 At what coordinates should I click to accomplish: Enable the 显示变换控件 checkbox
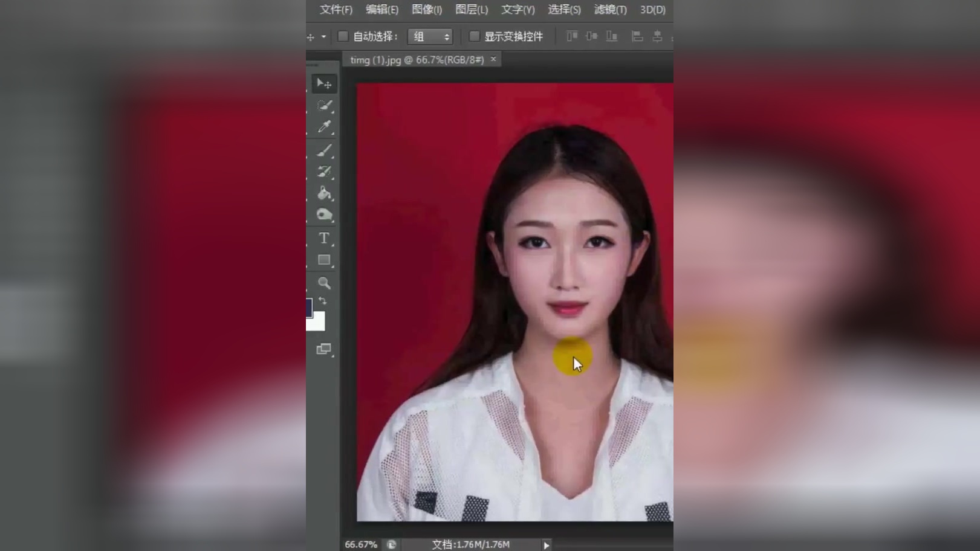(474, 36)
